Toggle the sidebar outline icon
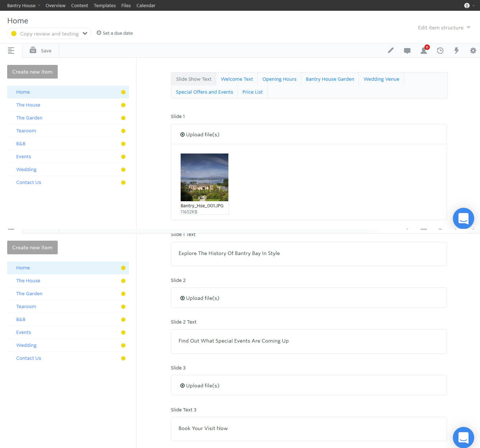The image size is (480, 448). pyautogui.click(x=11, y=51)
